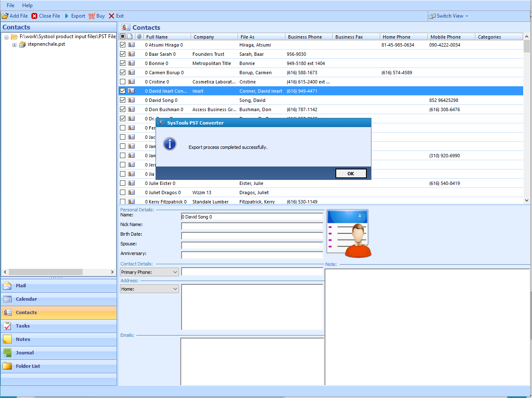Click the attachment paperclip column header icon
Viewport: 532px width, 398px height.
[139, 37]
